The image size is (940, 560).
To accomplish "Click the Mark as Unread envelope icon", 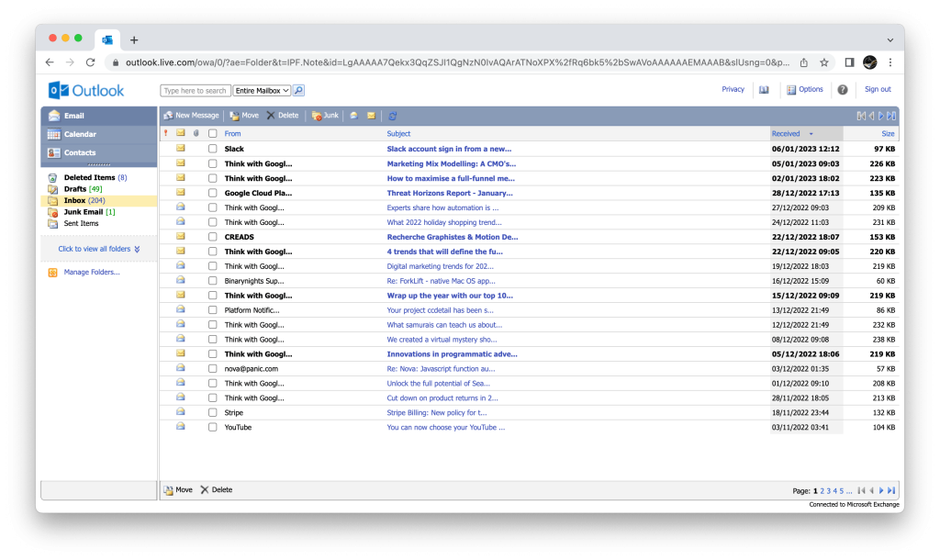I will (x=371, y=116).
